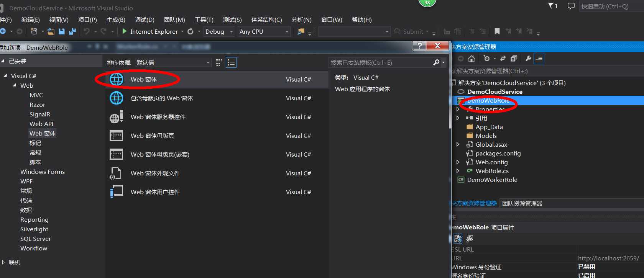Select the MVC category in the tree
This screenshot has height=278, width=644.
pos(36,95)
